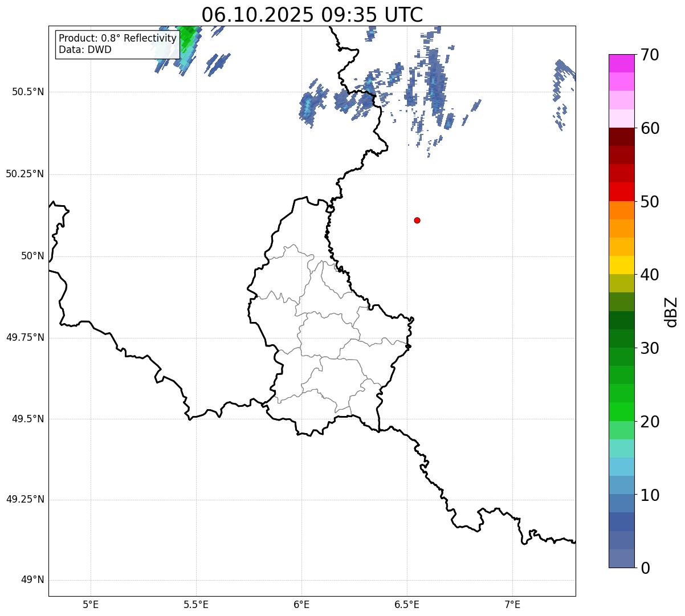The width and height of the screenshot is (685, 616).
Task: Click the 50.5°N latitude label
Action: (x=28, y=92)
